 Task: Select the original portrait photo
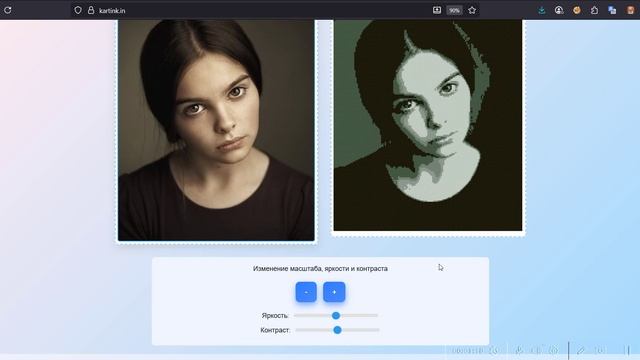pyautogui.click(x=216, y=130)
